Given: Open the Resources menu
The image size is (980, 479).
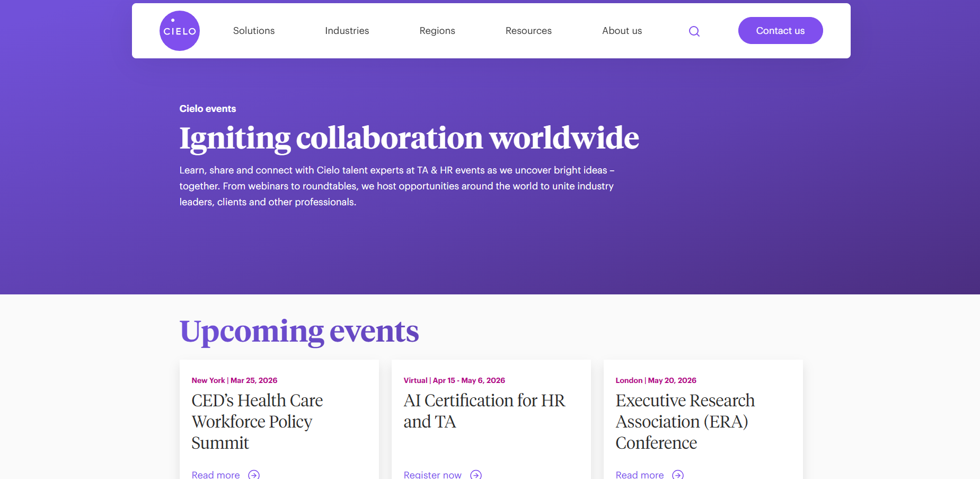Looking at the screenshot, I should tap(528, 31).
